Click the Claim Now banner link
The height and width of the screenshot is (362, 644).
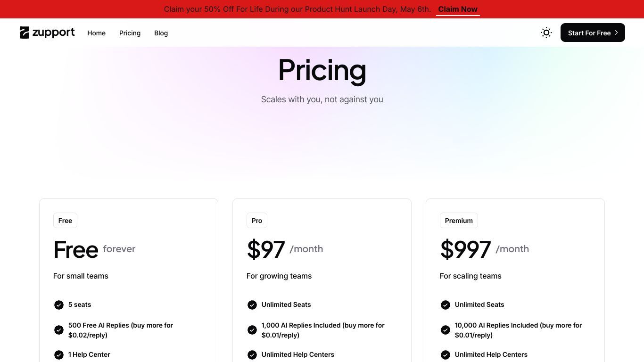(458, 9)
